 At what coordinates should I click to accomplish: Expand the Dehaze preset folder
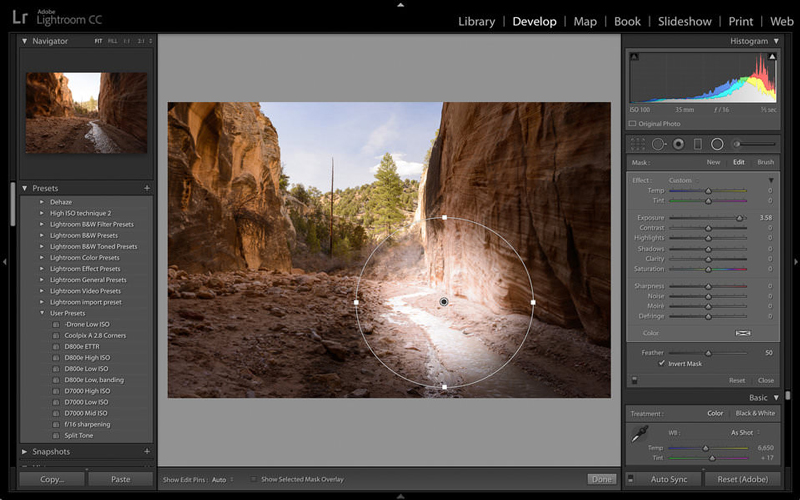tap(42, 201)
